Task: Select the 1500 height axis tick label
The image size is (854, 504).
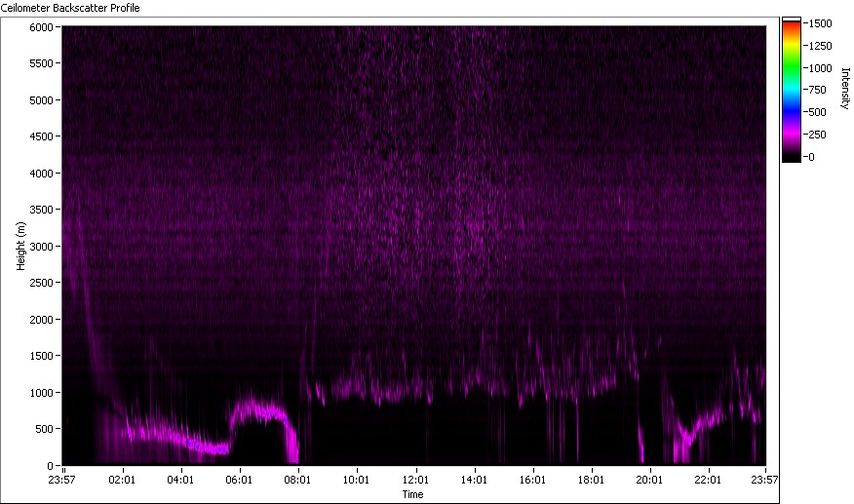Action: (x=41, y=356)
